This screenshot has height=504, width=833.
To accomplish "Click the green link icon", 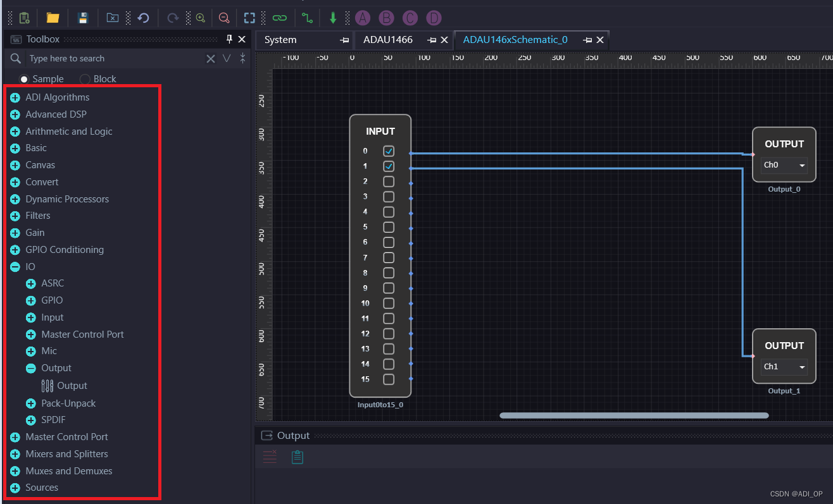I will 279,18.
